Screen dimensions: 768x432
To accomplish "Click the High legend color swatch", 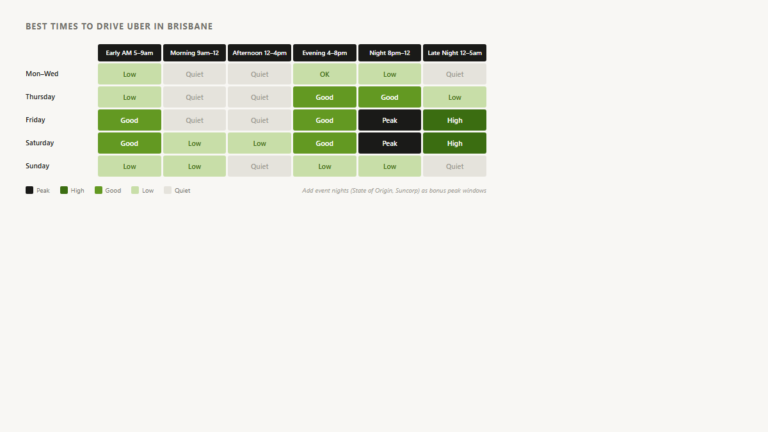I will (64, 190).
